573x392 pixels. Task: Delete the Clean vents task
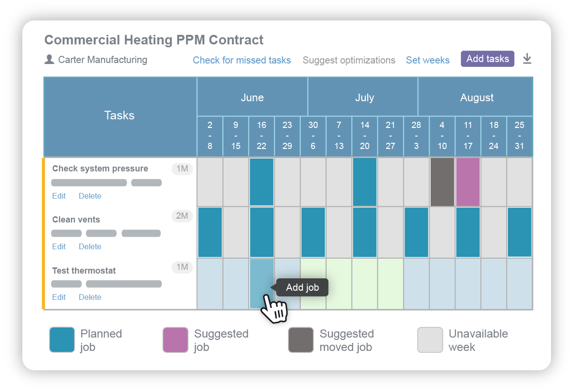point(90,246)
